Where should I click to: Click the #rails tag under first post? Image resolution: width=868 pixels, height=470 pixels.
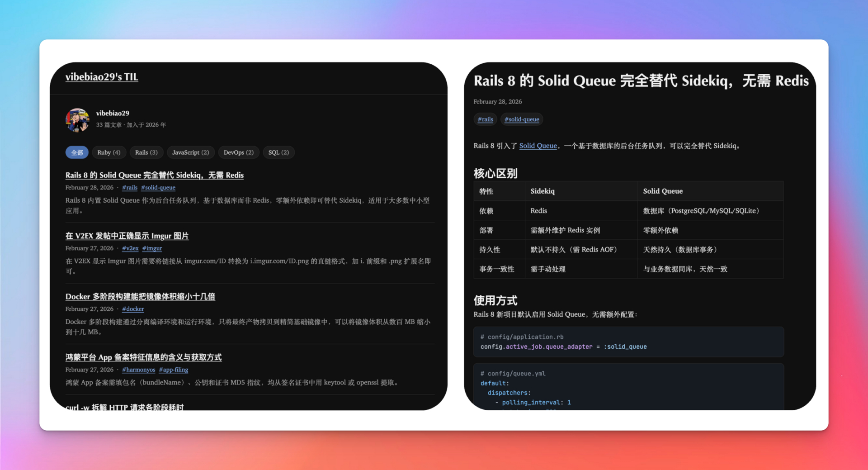tap(130, 187)
